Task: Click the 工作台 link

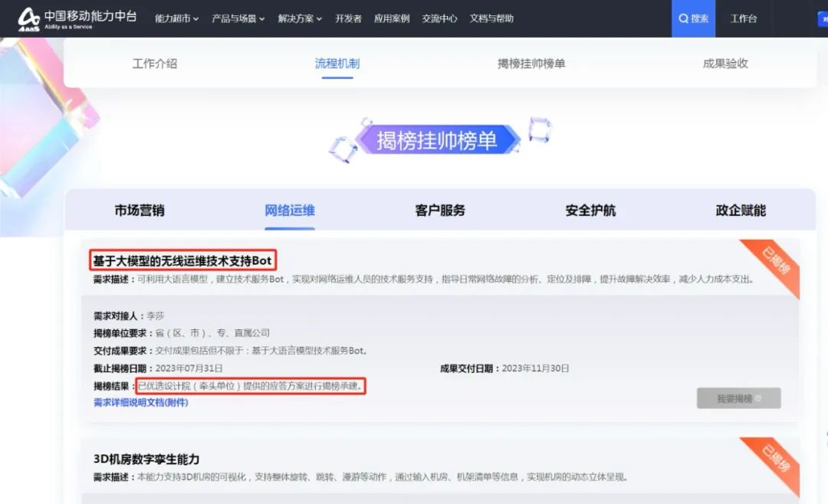Action: pyautogui.click(x=744, y=18)
